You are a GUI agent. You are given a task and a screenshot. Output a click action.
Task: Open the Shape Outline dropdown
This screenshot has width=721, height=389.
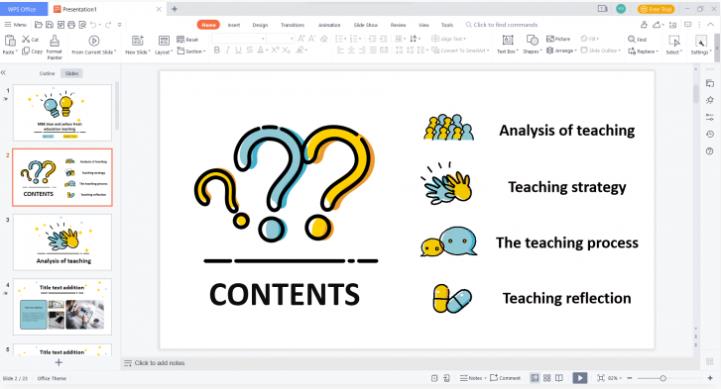pyautogui.click(x=601, y=51)
